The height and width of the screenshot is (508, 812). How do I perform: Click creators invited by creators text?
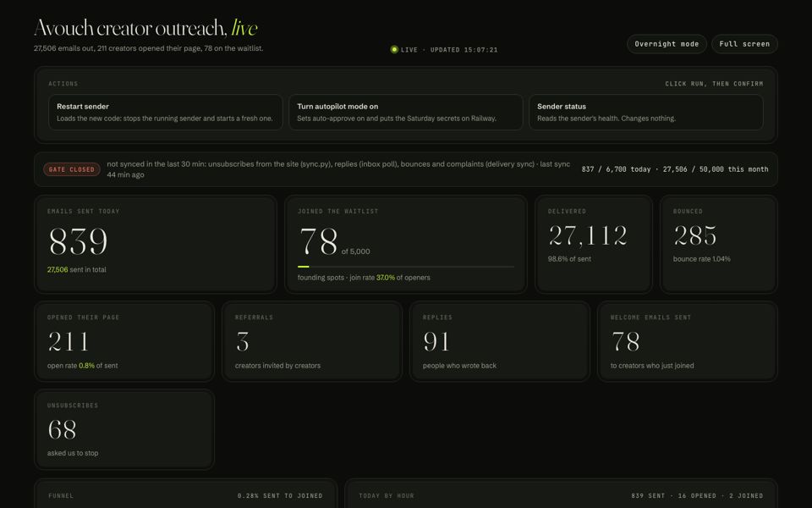(277, 366)
